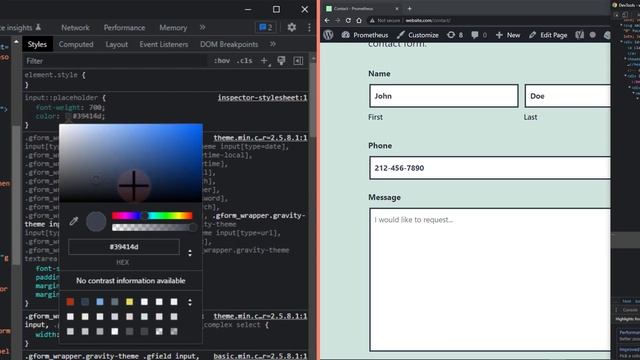
Task: Maximize the DevTools window
Action: [276, 9]
